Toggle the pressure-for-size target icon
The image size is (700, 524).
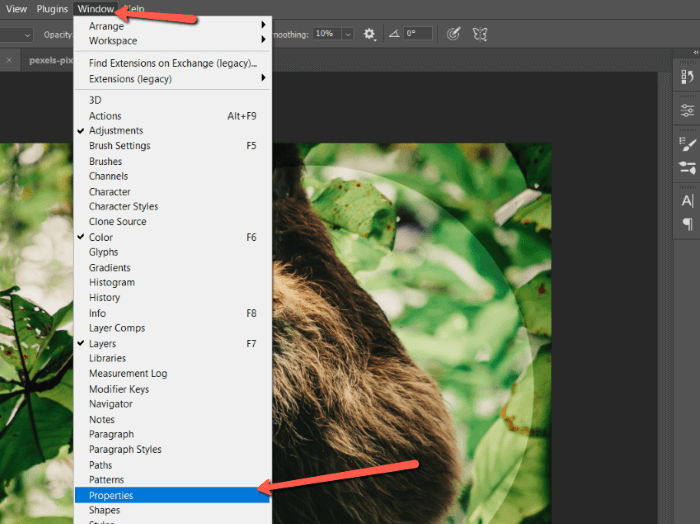click(x=453, y=34)
